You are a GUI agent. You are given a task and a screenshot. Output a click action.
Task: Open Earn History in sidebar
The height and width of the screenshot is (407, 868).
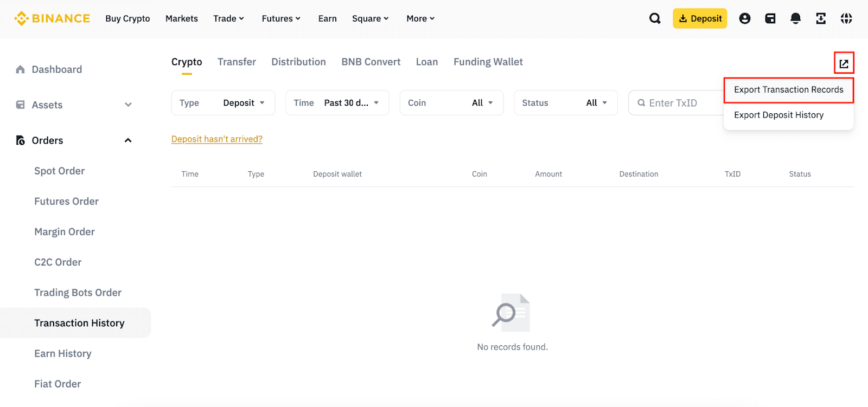63,353
